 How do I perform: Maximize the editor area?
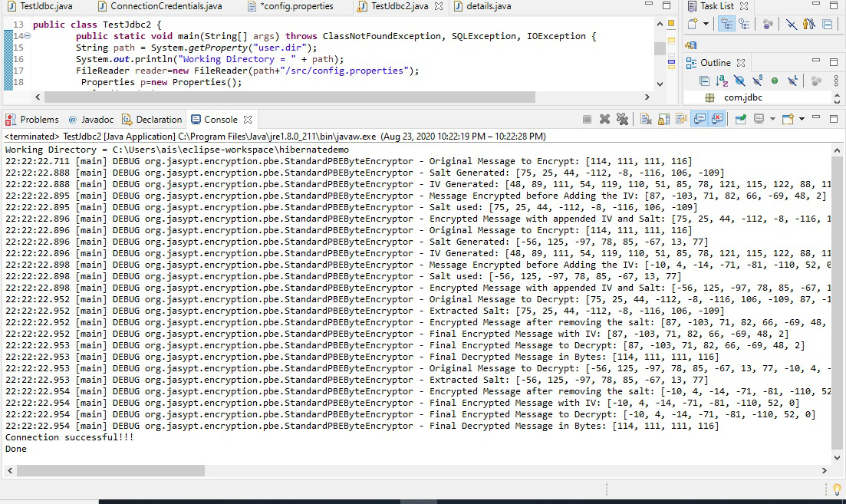(667, 6)
